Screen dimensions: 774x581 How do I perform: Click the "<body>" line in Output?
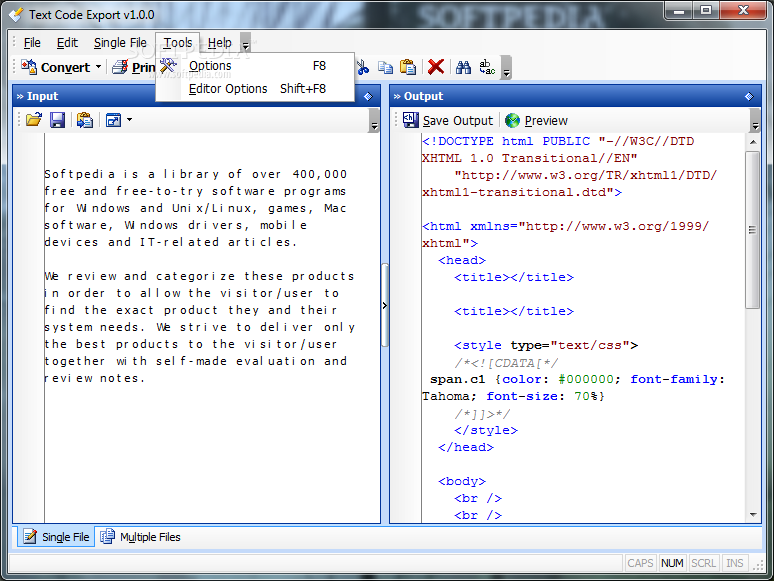click(x=462, y=481)
